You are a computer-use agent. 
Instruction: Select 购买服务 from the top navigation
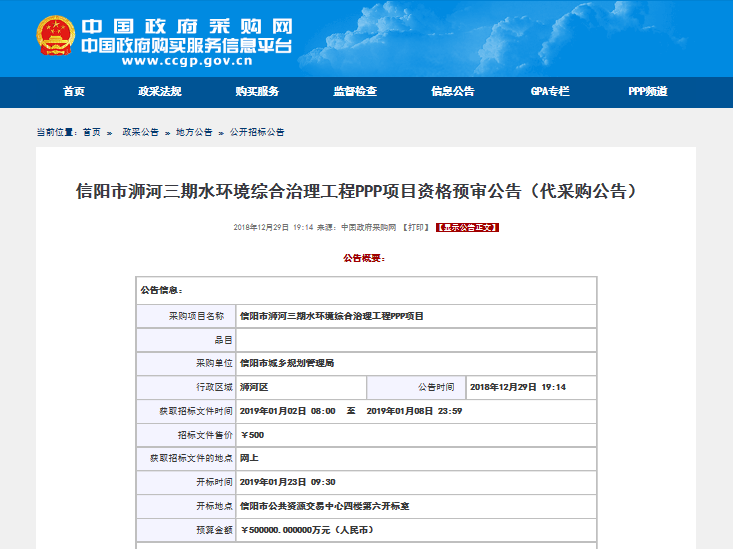[x=257, y=92]
